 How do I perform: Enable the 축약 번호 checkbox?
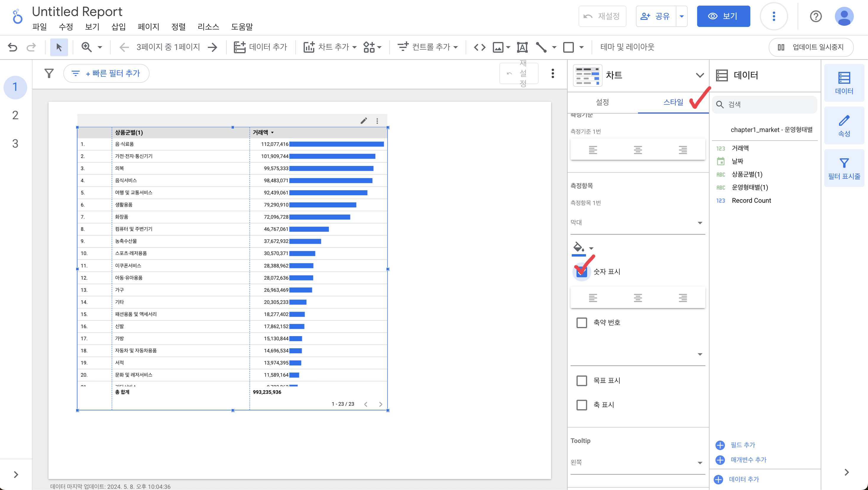582,323
